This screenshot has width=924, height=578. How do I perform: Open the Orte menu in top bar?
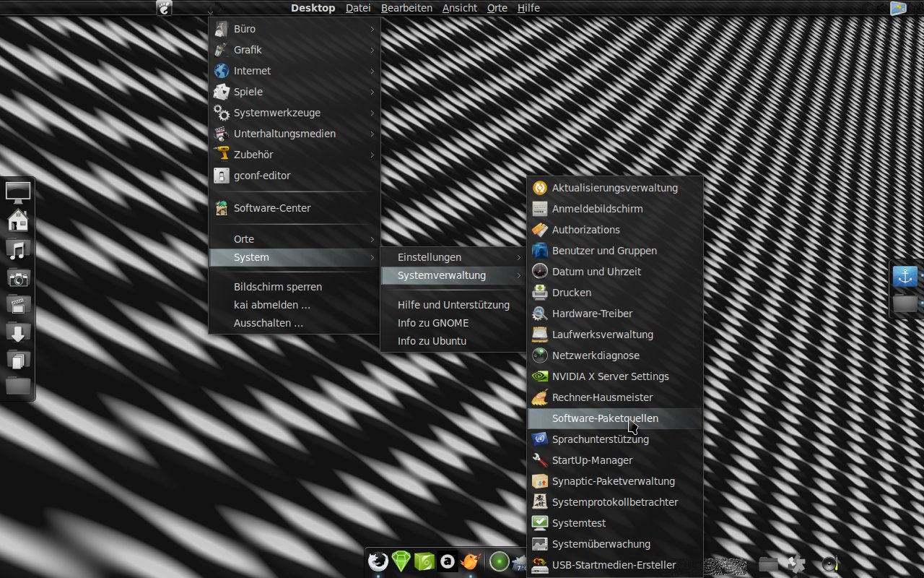497,8
